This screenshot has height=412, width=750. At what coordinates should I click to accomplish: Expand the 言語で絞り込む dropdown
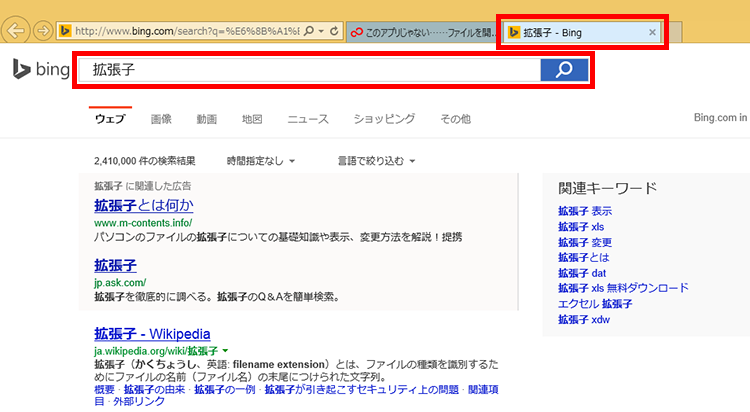[376, 160]
